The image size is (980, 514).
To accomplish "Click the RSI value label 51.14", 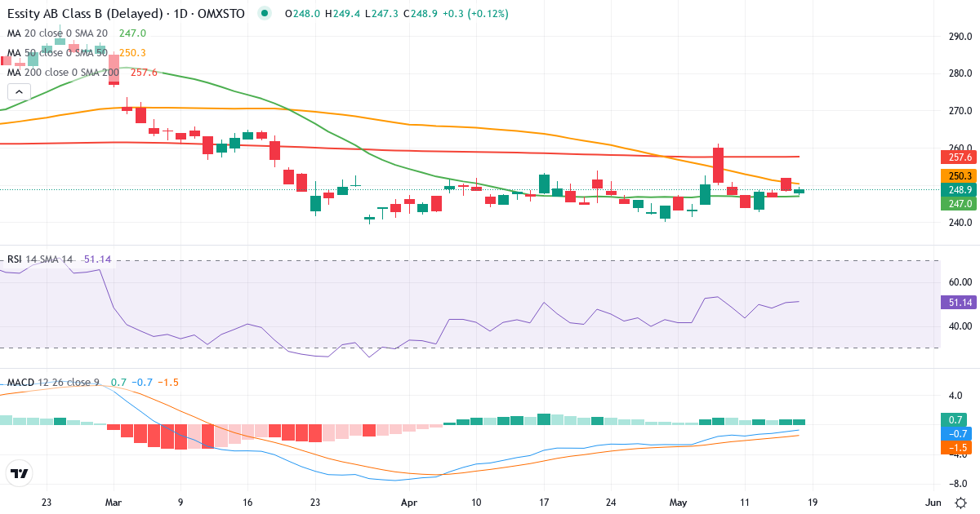I will click(x=959, y=302).
